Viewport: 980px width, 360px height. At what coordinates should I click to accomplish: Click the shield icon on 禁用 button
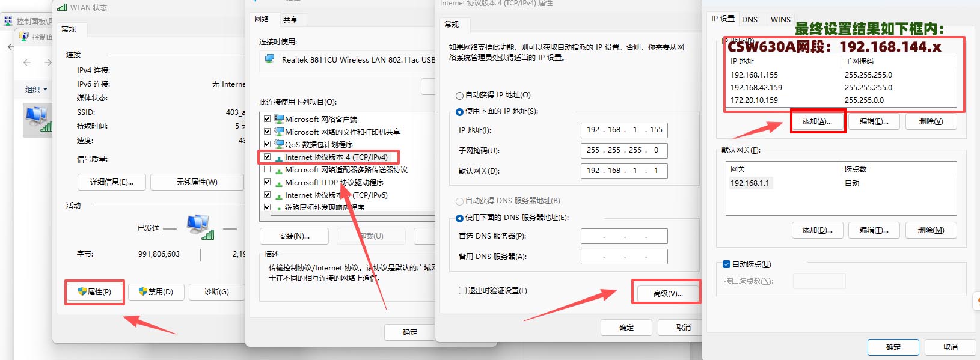coord(143,291)
